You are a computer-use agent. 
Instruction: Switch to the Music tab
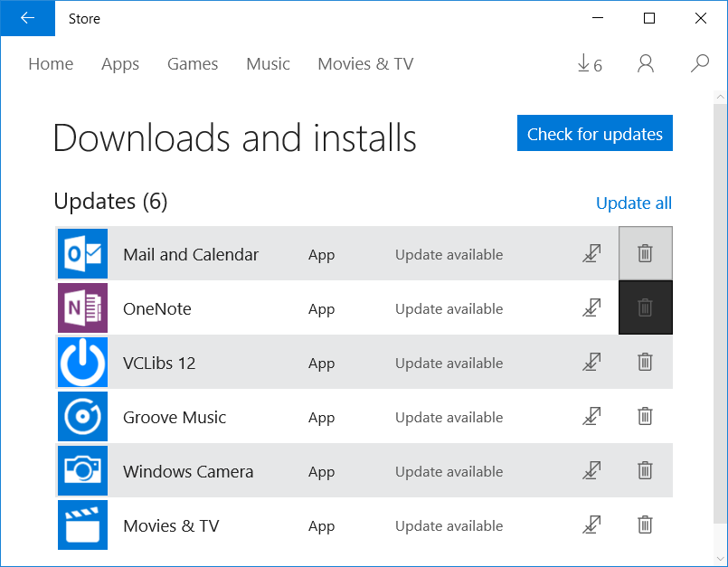(x=268, y=63)
